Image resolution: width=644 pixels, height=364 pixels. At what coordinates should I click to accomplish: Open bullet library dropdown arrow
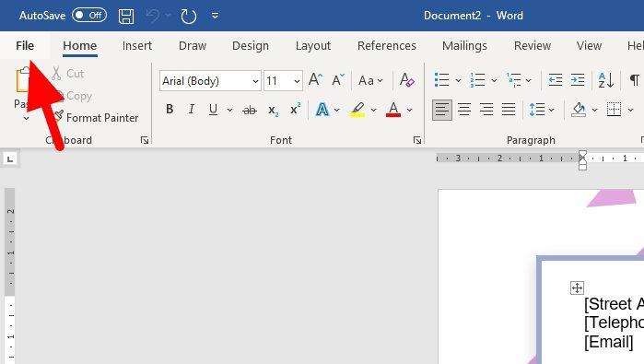pos(458,80)
